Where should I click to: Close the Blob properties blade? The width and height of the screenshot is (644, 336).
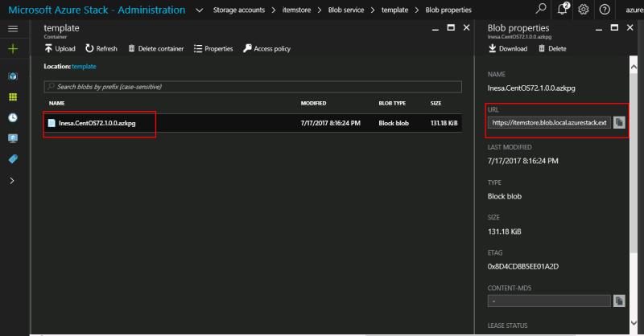[630, 27]
